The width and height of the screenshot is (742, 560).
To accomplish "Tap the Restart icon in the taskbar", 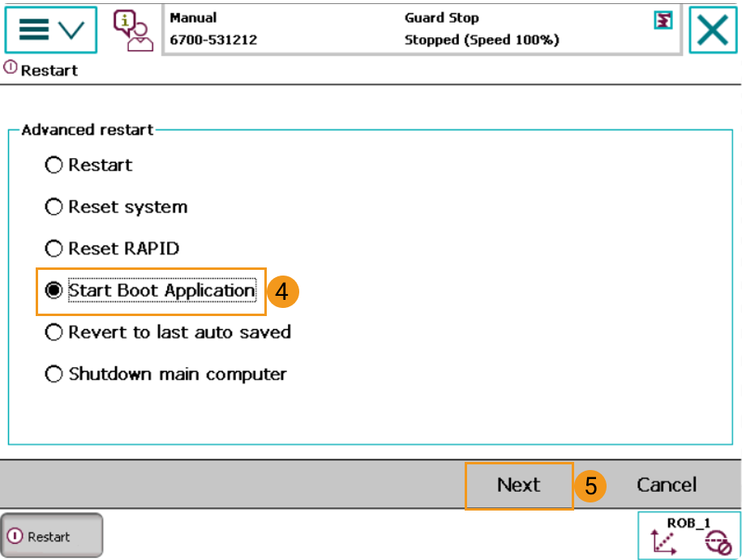I will (x=51, y=535).
